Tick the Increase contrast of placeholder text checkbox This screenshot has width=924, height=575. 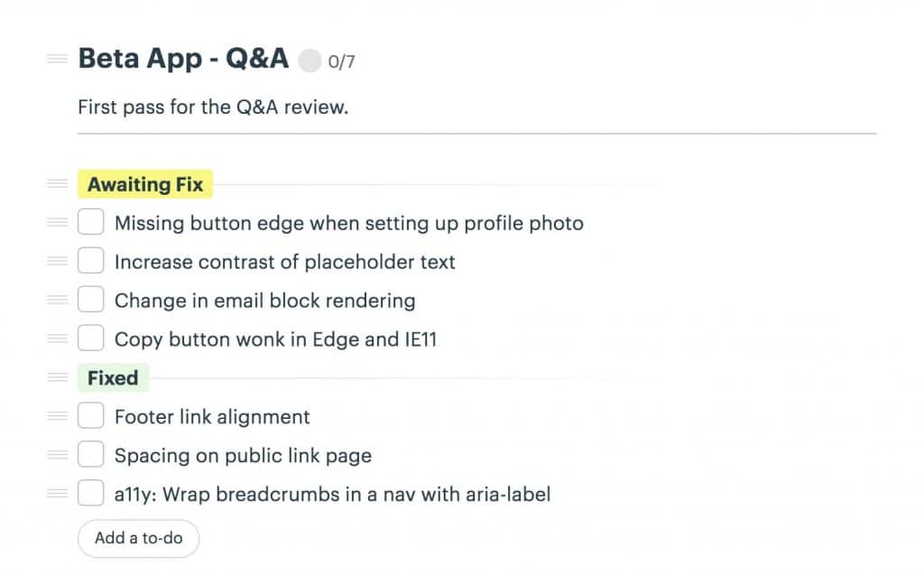(91, 261)
